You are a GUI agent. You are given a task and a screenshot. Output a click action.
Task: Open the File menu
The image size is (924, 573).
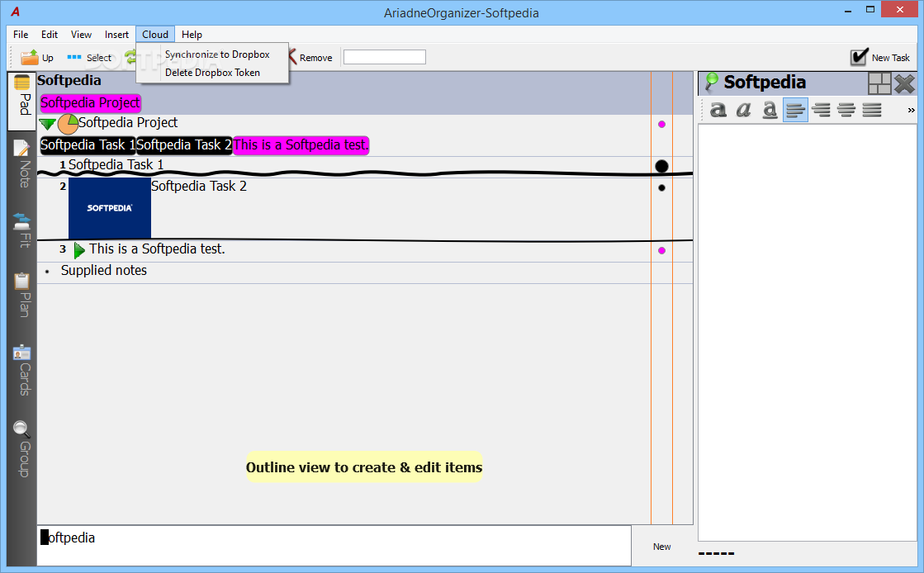[x=21, y=34]
